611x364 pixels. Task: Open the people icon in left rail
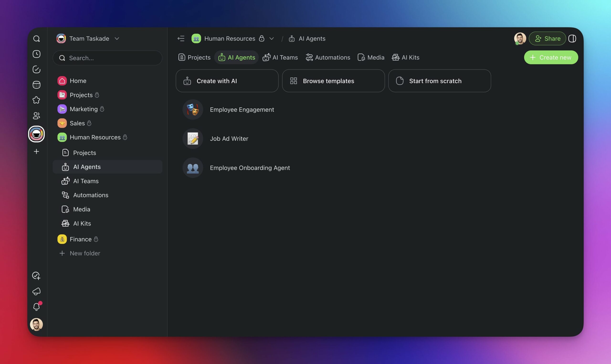coord(36,116)
